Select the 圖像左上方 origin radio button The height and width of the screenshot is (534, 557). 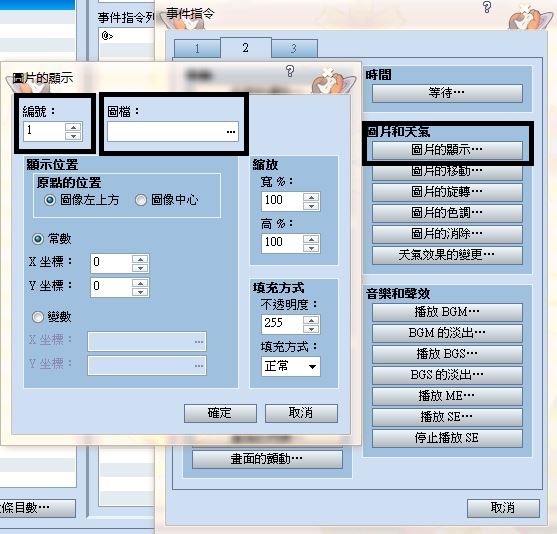pyautogui.click(x=50, y=200)
